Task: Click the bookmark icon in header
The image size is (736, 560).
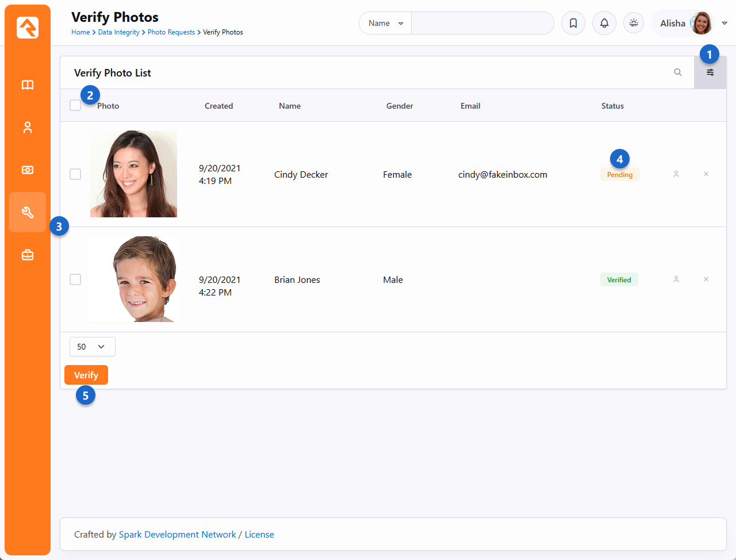Action: coord(573,24)
